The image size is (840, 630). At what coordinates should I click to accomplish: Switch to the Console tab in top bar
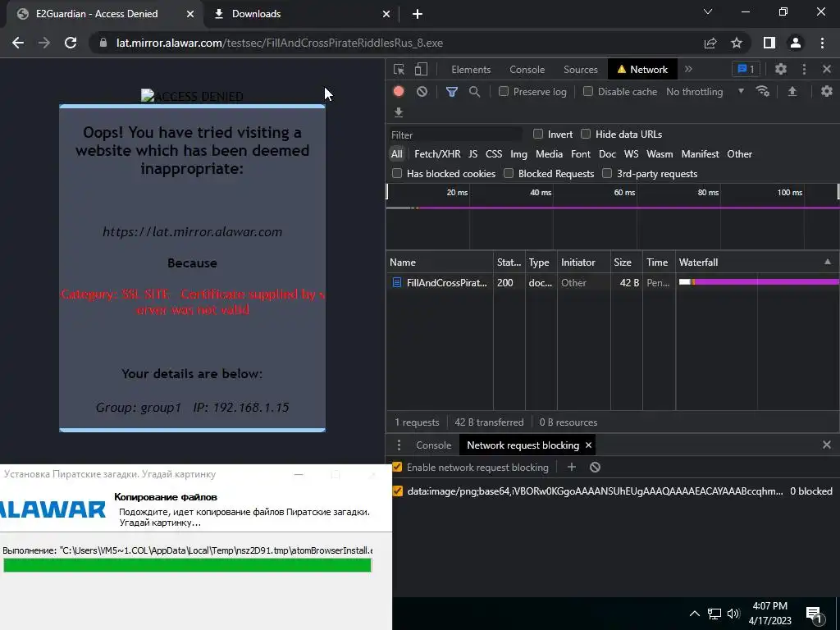click(527, 70)
